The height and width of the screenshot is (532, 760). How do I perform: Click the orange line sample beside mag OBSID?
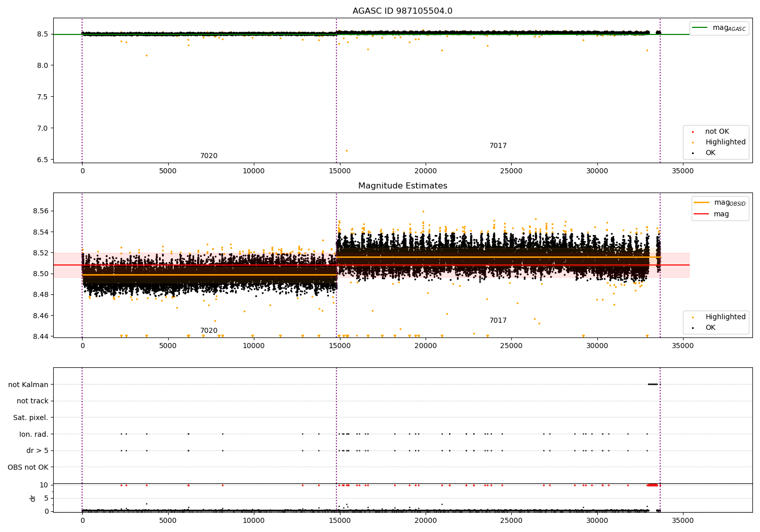pyautogui.click(x=701, y=202)
